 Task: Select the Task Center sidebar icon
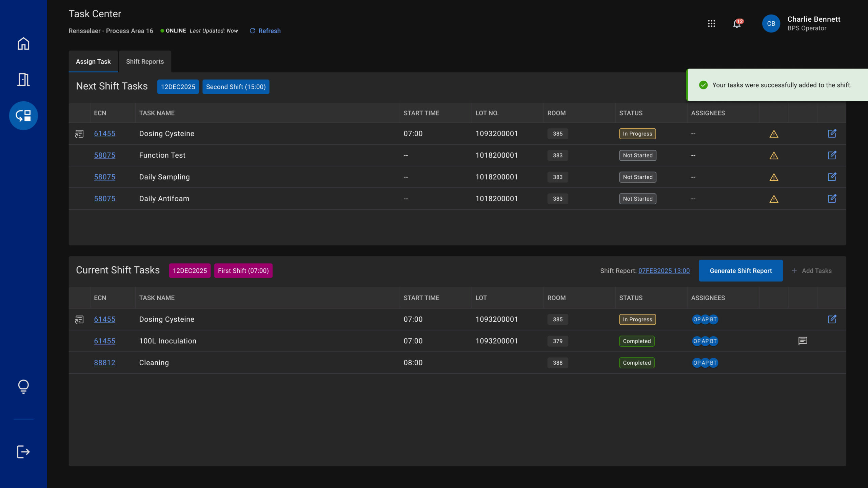(23, 116)
